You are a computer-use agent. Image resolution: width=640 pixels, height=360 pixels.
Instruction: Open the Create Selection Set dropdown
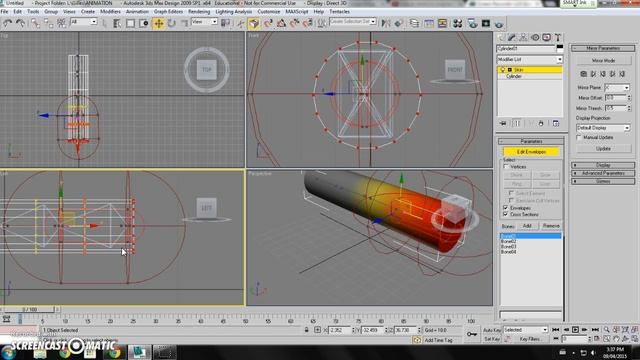pyautogui.click(x=353, y=21)
